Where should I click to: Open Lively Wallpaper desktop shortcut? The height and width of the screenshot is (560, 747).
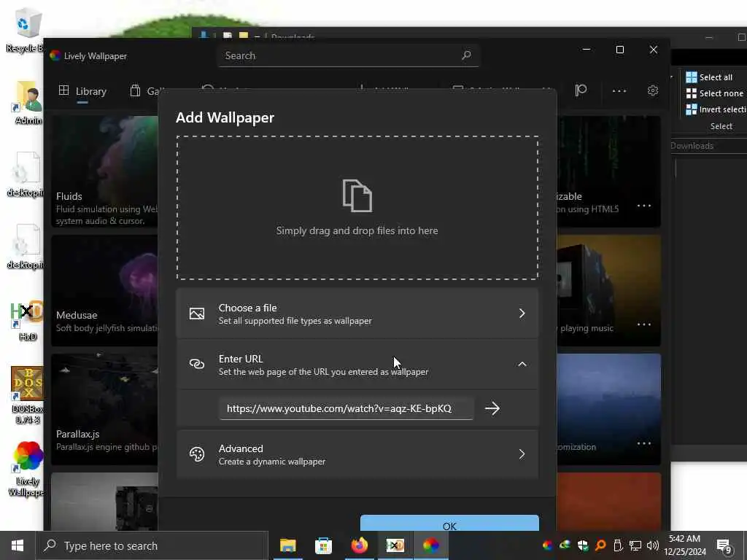tap(27, 469)
